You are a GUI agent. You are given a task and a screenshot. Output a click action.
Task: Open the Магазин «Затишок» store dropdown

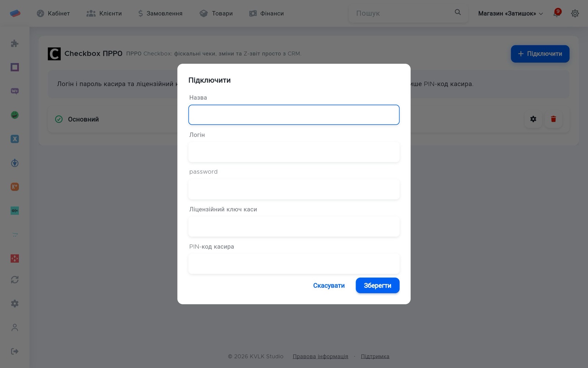tap(510, 14)
